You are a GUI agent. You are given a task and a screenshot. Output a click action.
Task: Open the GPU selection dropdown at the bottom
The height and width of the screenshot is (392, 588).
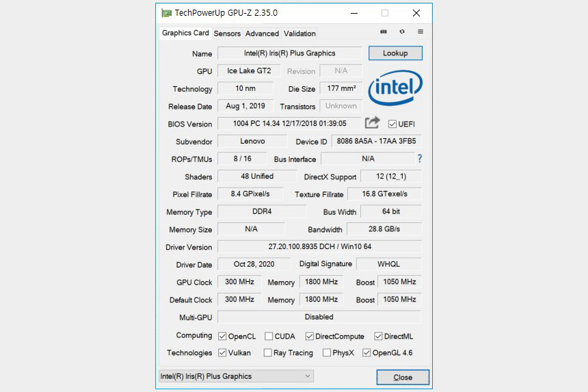point(237,376)
